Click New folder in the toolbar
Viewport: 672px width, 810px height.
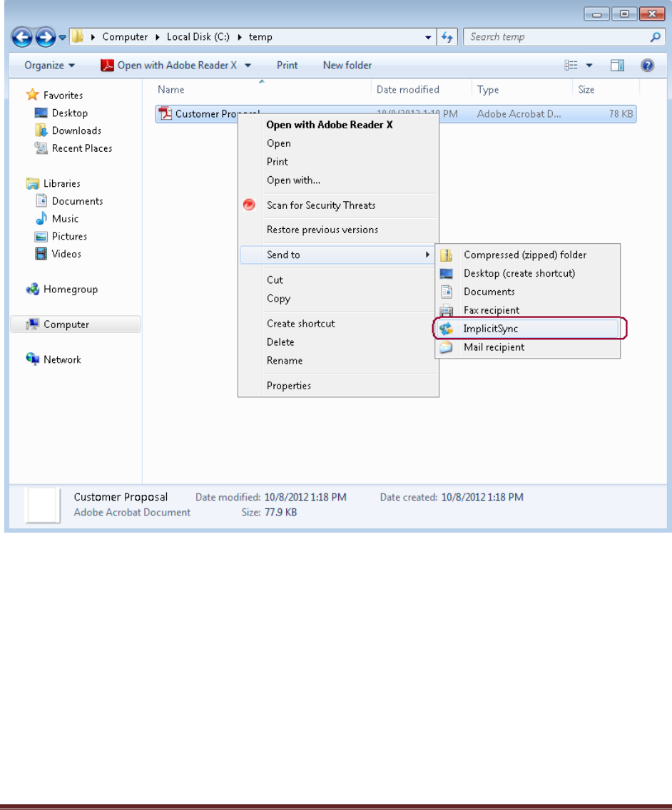coord(347,66)
